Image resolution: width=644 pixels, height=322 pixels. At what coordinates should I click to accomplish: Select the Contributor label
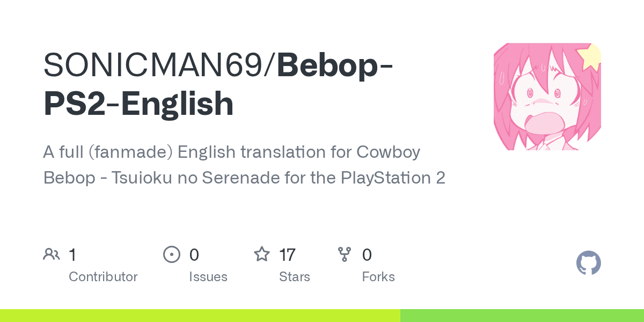pyautogui.click(x=103, y=277)
